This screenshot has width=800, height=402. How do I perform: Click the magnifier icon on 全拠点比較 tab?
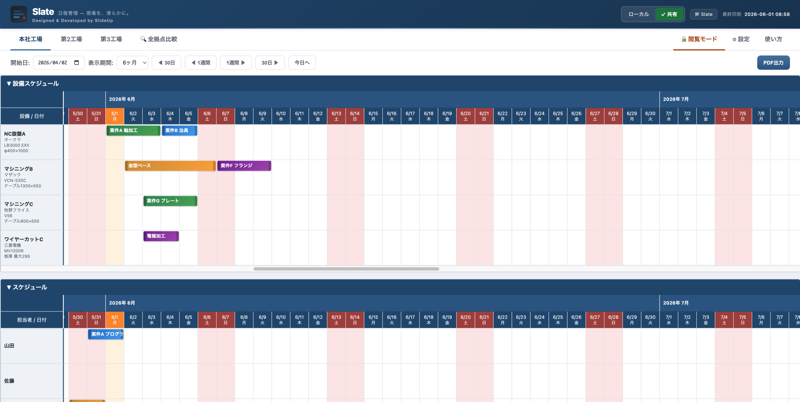(143, 39)
